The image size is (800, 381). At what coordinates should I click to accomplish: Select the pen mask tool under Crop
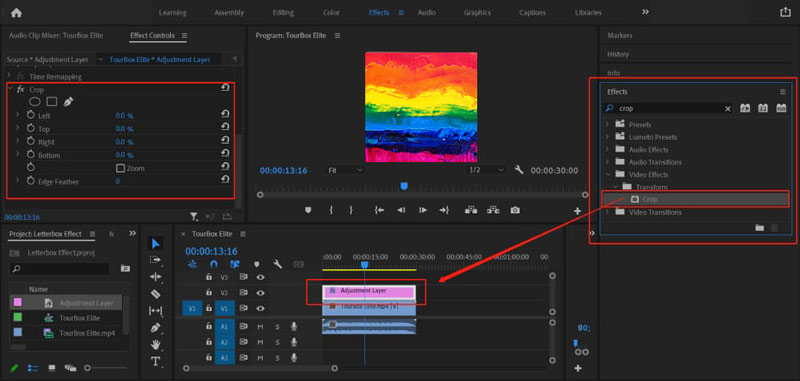pos(68,102)
